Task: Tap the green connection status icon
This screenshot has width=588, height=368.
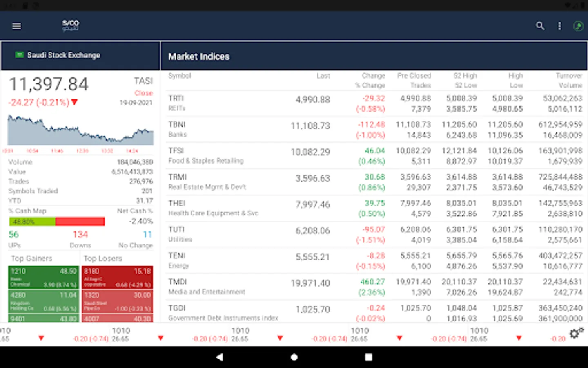Action: pos(578,26)
